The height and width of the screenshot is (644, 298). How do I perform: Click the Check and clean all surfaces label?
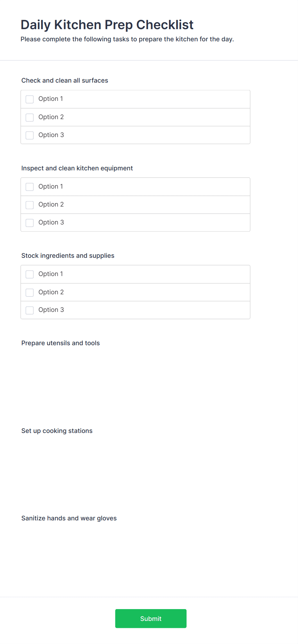pos(65,80)
